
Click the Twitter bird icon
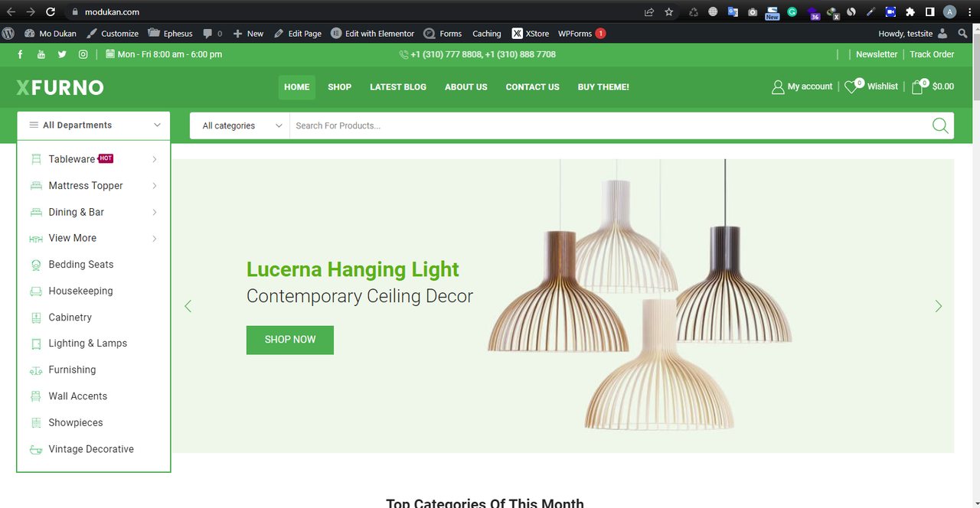pos(62,54)
